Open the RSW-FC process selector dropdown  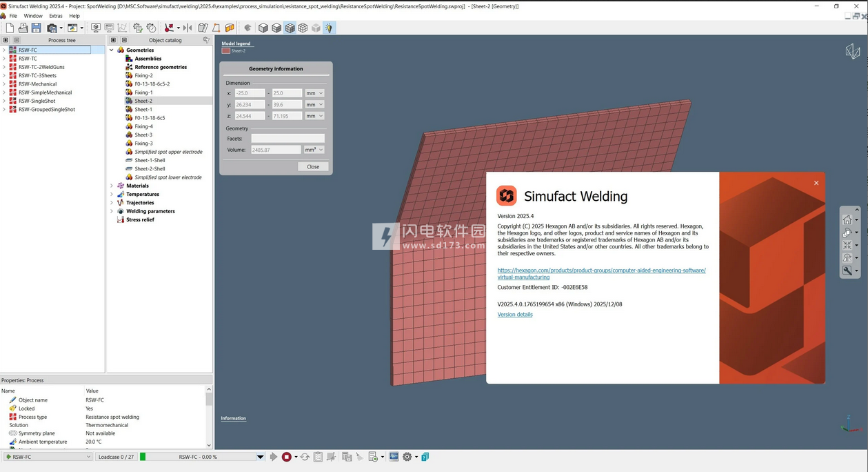(x=88, y=457)
